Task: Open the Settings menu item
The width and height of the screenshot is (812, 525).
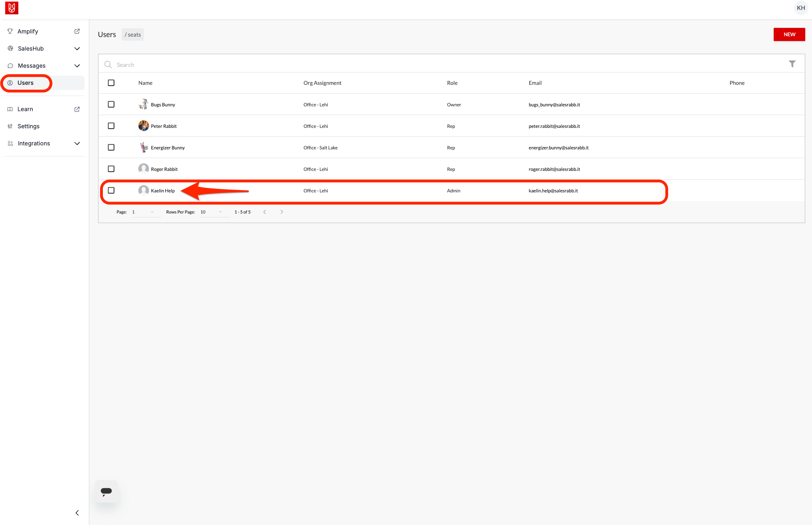Action: (28, 126)
